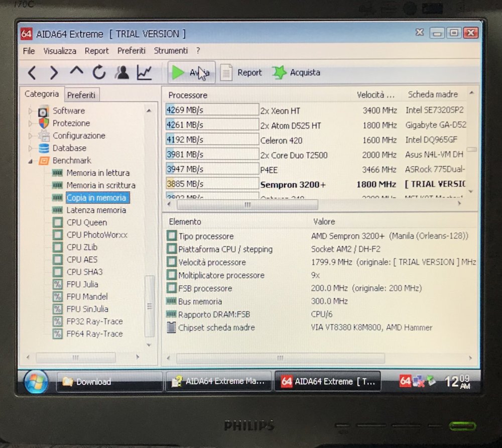Start benchmark with the Avvia button
This screenshot has width=502, height=448.
[191, 73]
